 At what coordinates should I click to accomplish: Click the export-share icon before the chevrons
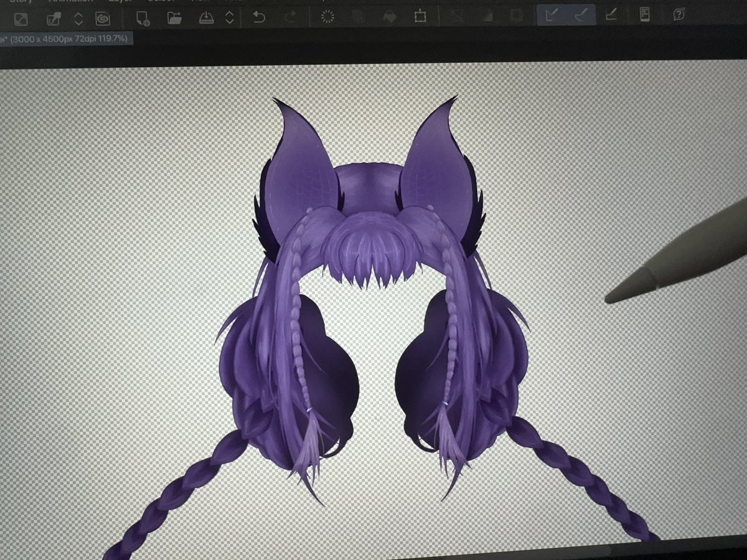click(54, 19)
